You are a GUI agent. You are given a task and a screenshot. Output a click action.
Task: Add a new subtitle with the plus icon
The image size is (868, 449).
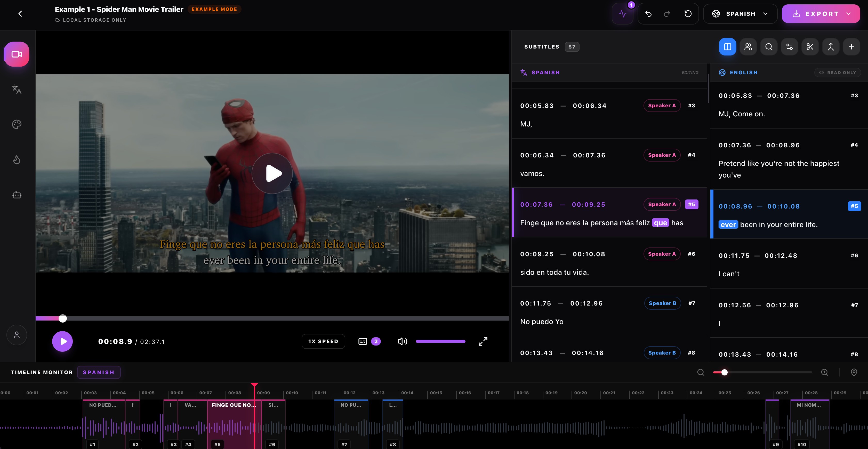(x=851, y=46)
